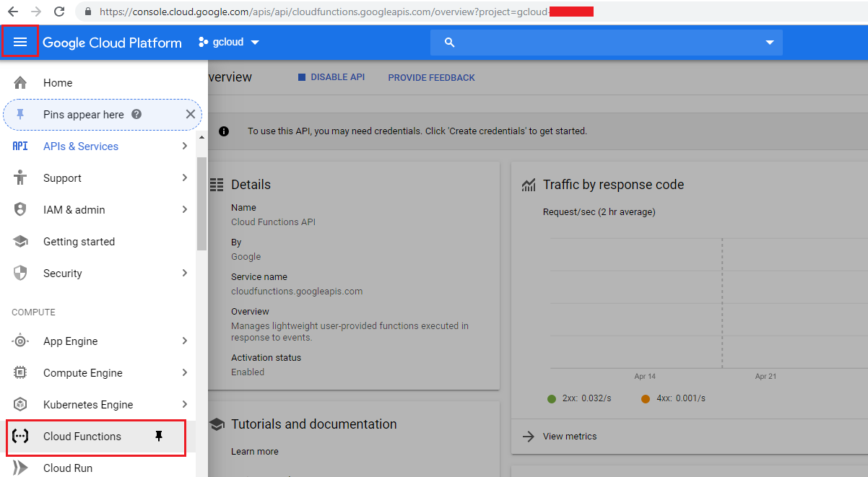Click the Apr 14 axis label
The height and width of the screenshot is (477, 868).
click(645, 377)
